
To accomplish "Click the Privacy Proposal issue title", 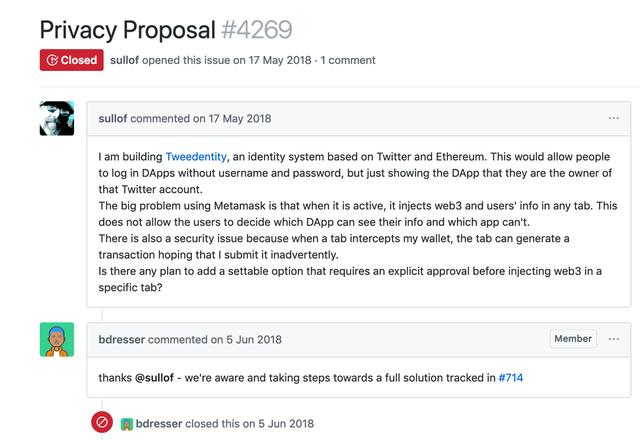I will [127, 30].
